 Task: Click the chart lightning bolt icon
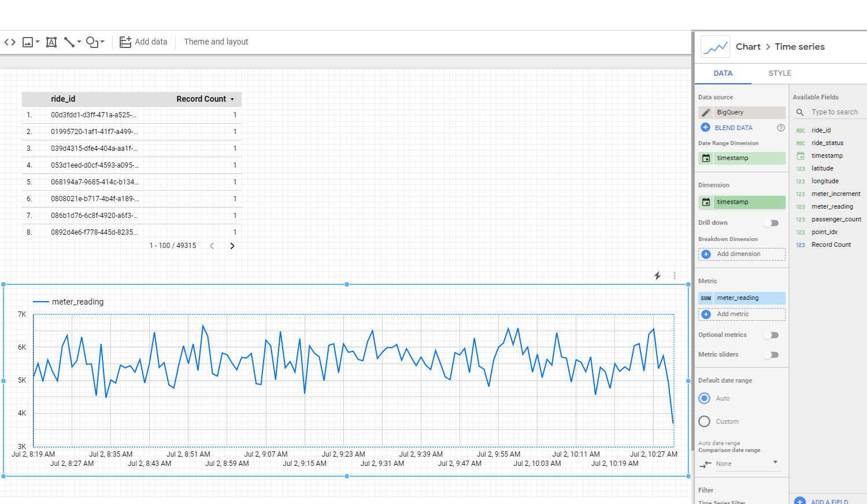pos(657,276)
